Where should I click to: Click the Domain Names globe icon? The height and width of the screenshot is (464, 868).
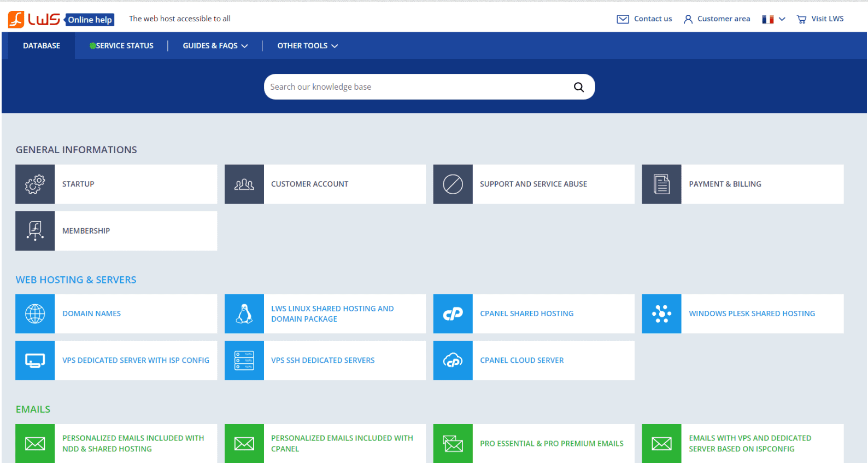click(35, 314)
